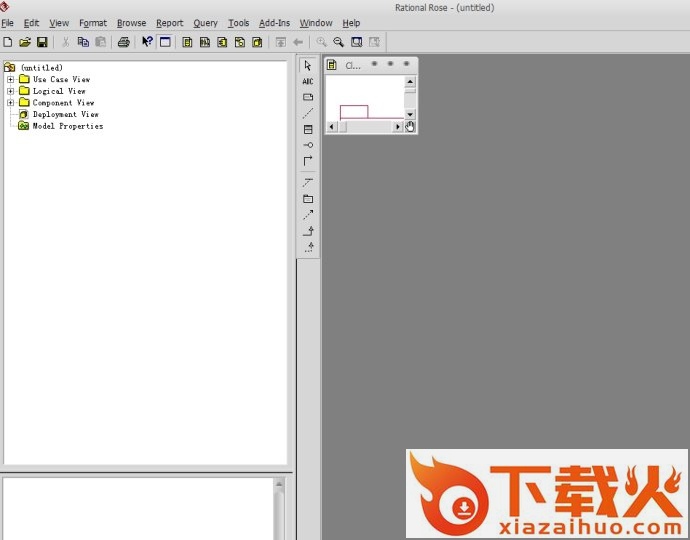This screenshot has height=540, width=690.
Task: Expand the Use Case View node
Action: pyautogui.click(x=10, y=79)
